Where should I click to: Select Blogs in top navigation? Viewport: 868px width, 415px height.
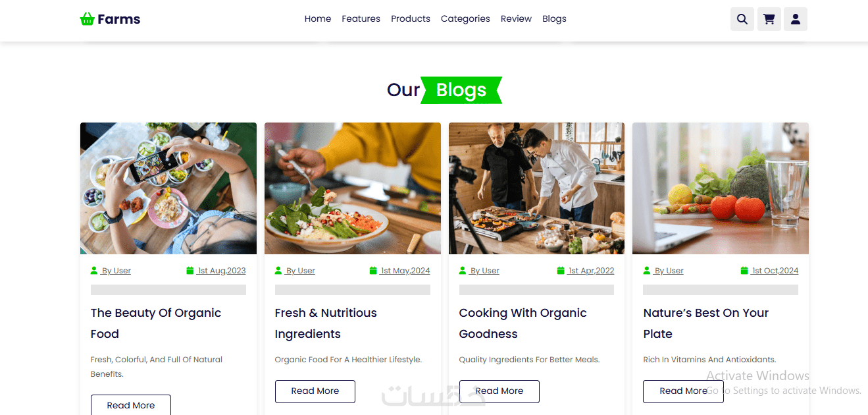(x=554, y=19)
